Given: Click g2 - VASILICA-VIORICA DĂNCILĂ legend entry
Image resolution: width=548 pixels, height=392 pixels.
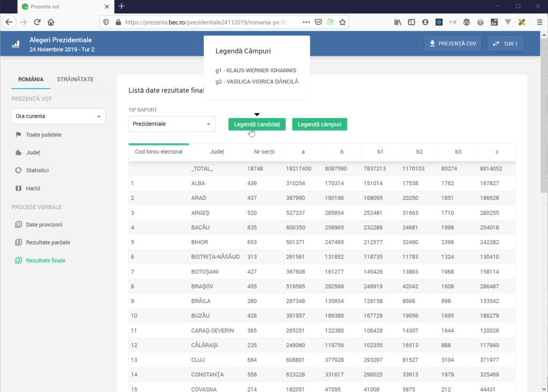Looking at the screenshot, I should (257, 81).
